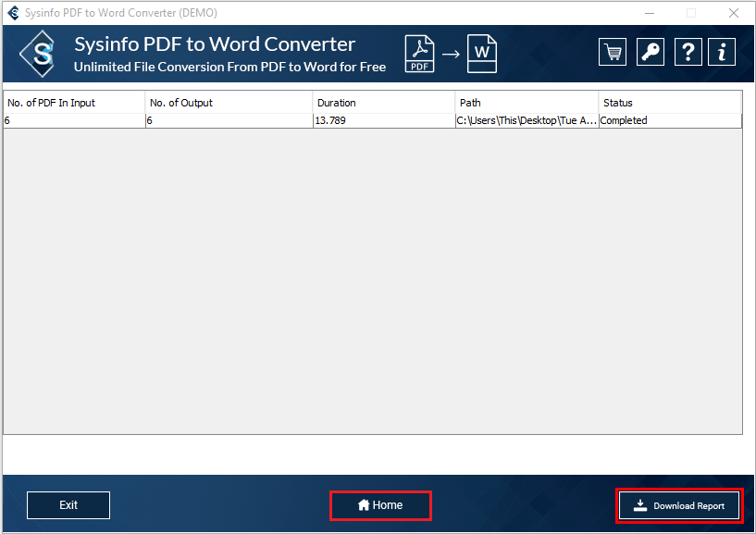
Task: Open help via question mark icon
Action: (x=687, y=53)
